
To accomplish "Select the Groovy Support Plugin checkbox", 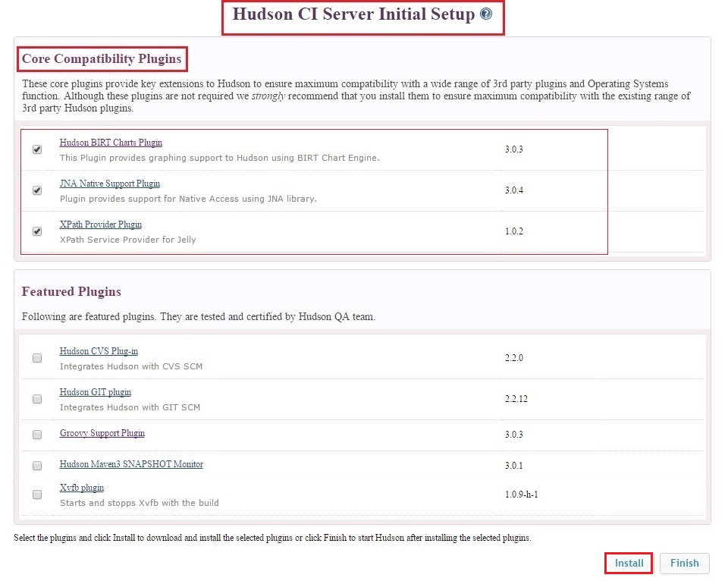I will point(37,435).
